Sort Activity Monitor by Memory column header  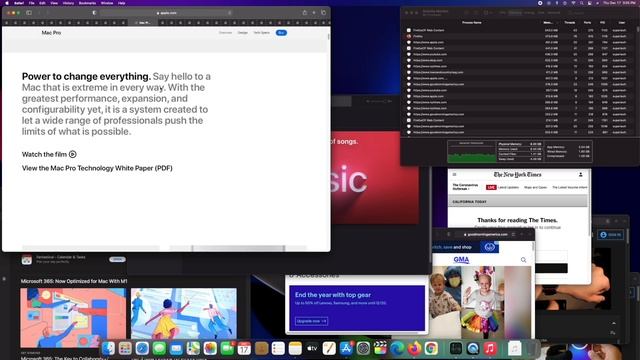[548, 22]
